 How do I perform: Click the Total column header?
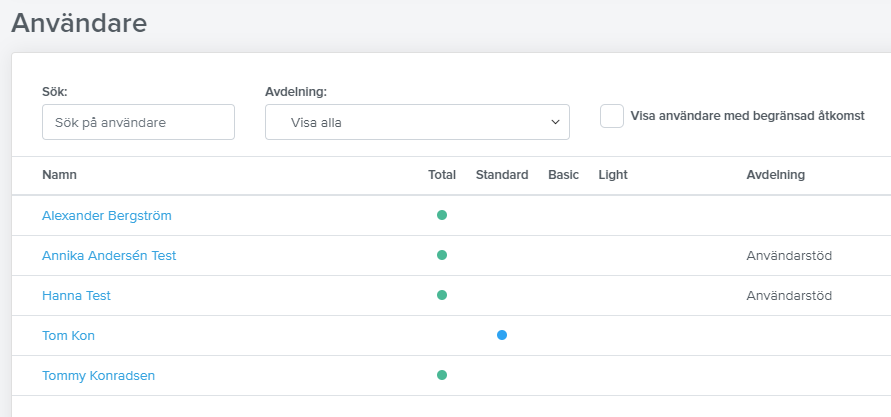(442, 175)
